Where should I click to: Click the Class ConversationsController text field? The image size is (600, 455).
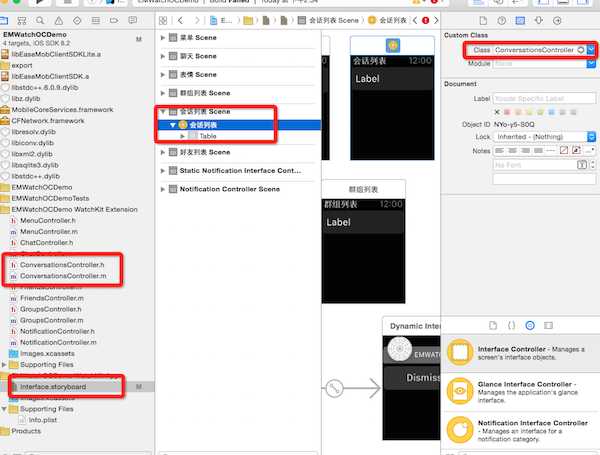(x=534, y=50)
